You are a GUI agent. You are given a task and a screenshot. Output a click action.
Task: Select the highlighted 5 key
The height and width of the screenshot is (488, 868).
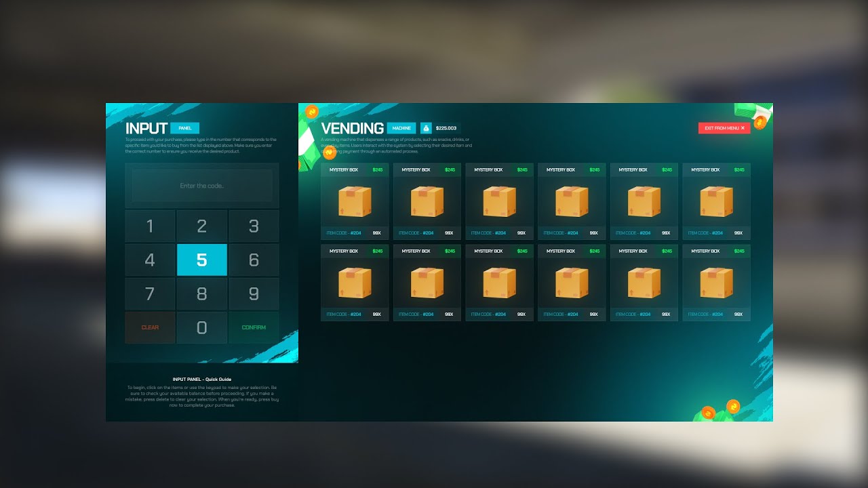[201, 260]
